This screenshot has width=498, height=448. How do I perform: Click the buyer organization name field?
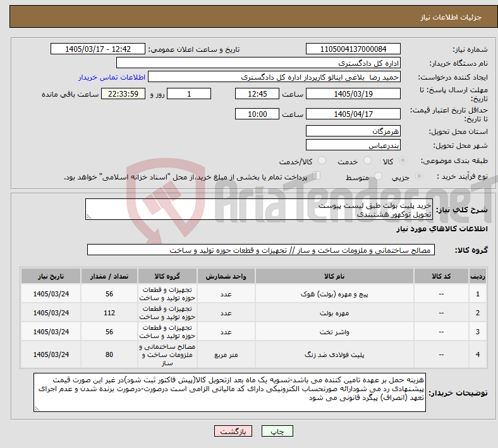(x=258, y=63)
